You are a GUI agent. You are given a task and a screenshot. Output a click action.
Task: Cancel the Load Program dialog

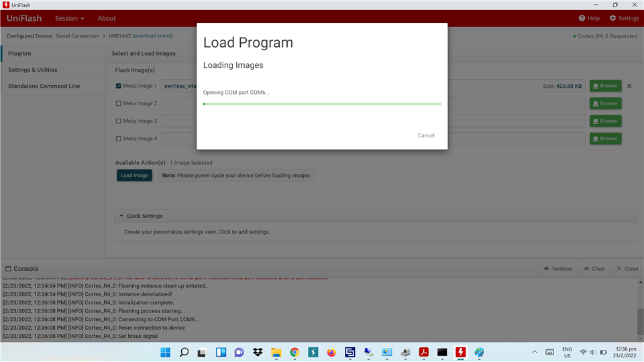tap(426, 135)
